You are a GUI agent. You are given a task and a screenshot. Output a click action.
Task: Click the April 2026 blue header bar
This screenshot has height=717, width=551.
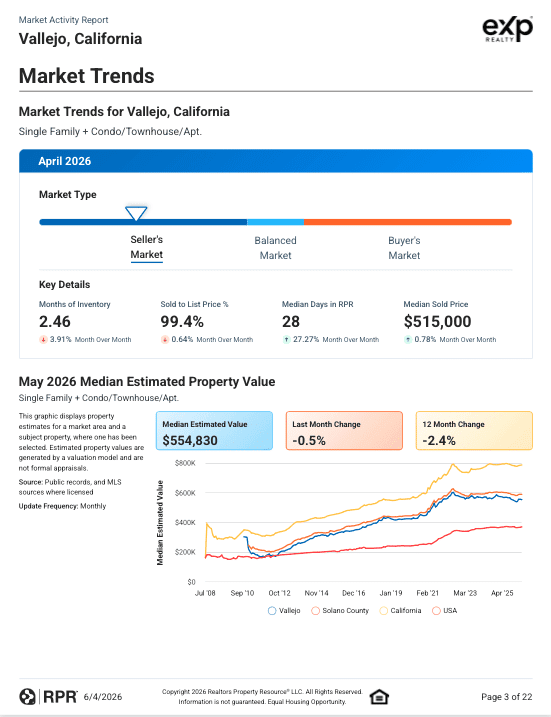coord(276,161)
